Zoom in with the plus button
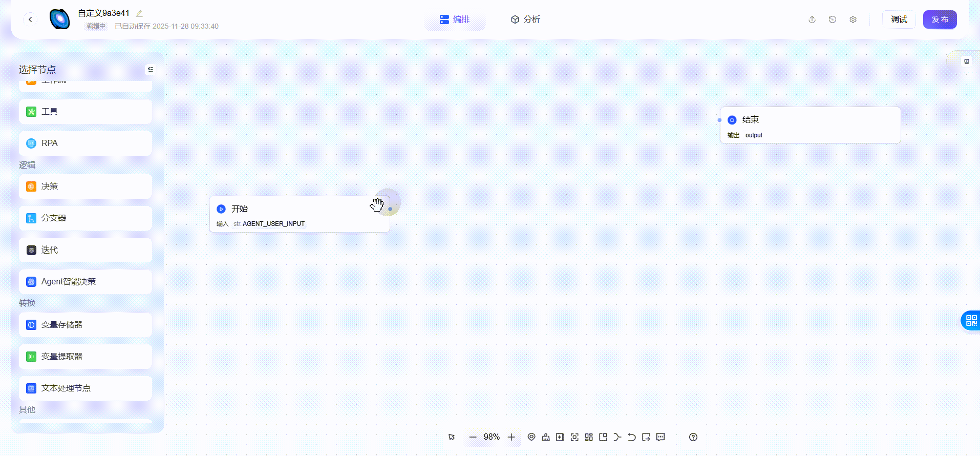 (511, 437)
